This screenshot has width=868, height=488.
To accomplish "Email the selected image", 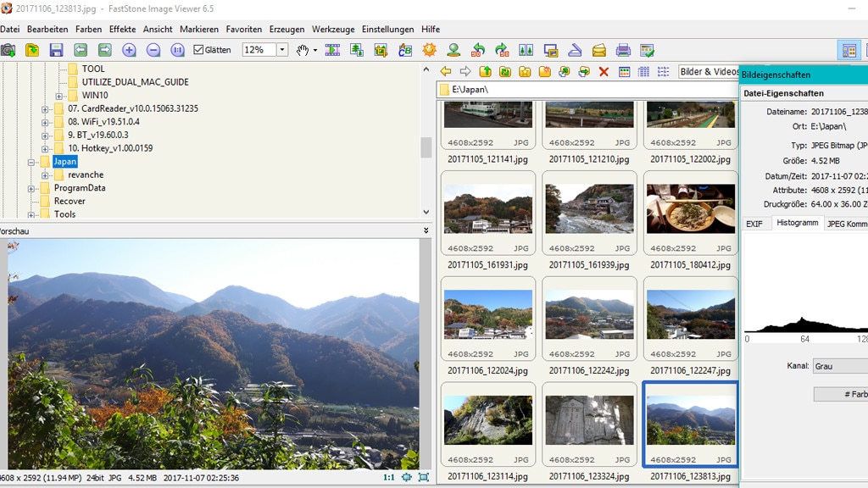I will coord(598,50).
